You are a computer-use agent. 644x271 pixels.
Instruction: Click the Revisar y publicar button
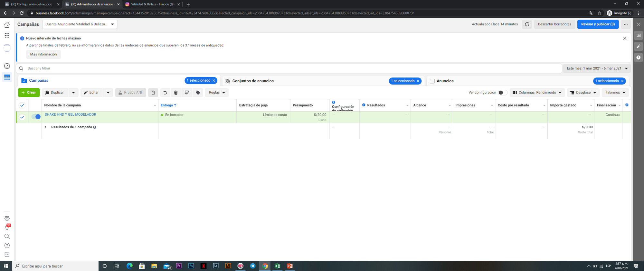[x=598, y=24]
